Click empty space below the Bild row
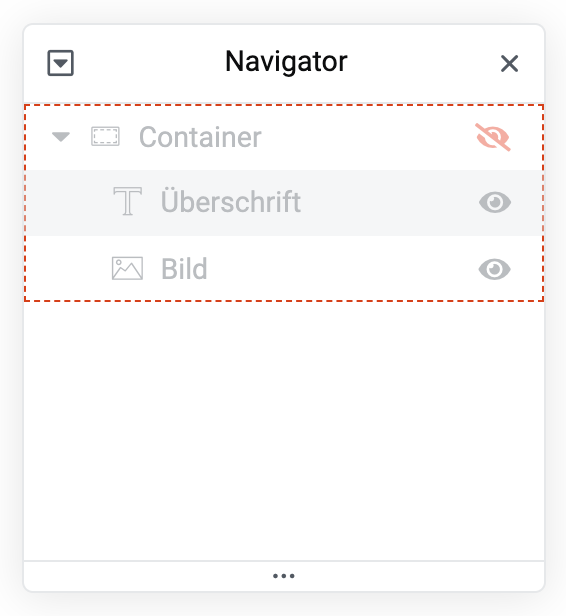The image size is (566, 616). click(x=284, y=430)
